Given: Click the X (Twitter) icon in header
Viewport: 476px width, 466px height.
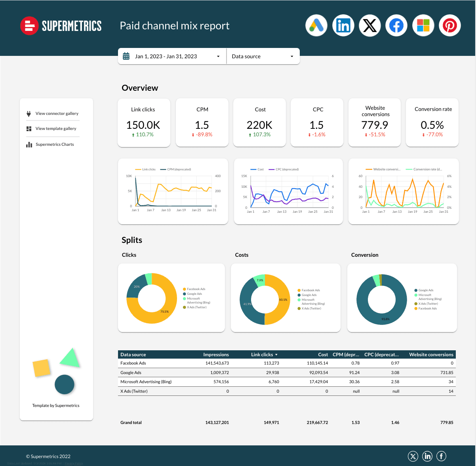Looking at the screenshot, I should [370, 26].
